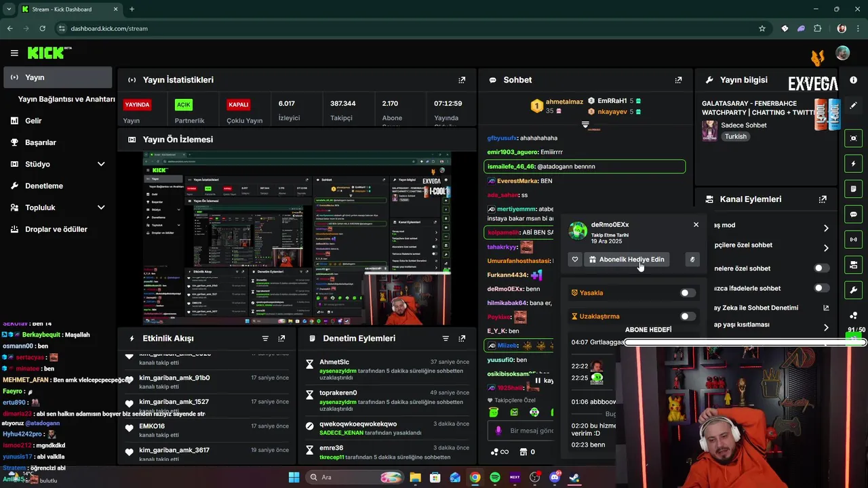
Task: Go to Gelir in the sidebar
Action: click(x=58, y=121)
